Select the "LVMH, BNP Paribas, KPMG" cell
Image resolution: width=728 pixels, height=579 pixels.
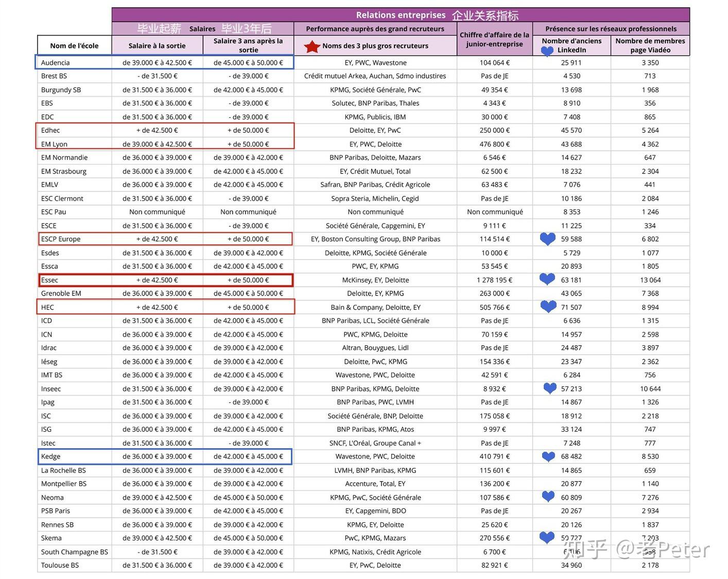[375, 470]
